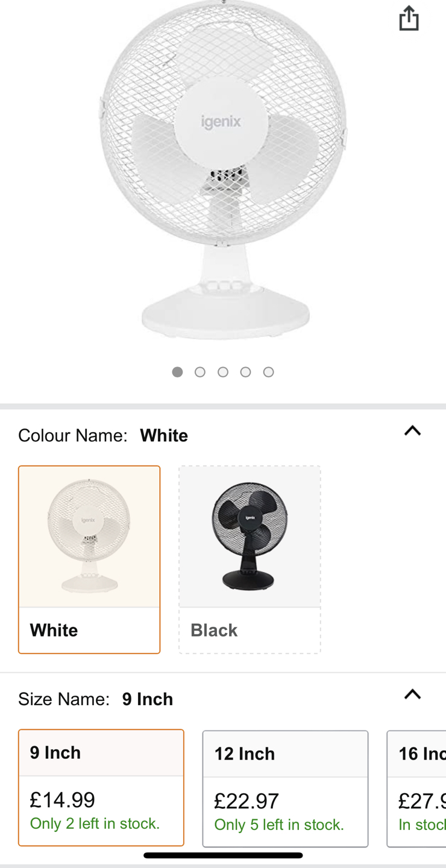Tap the Colour Name label heading
Viewport: 446px width, 868px height.
pos(72,435)
